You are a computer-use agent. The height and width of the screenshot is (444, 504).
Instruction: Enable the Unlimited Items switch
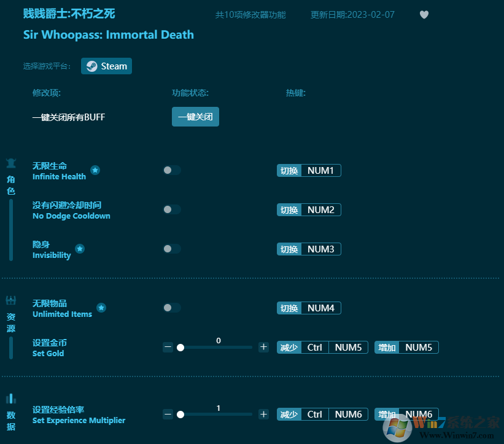click(172, 308)
